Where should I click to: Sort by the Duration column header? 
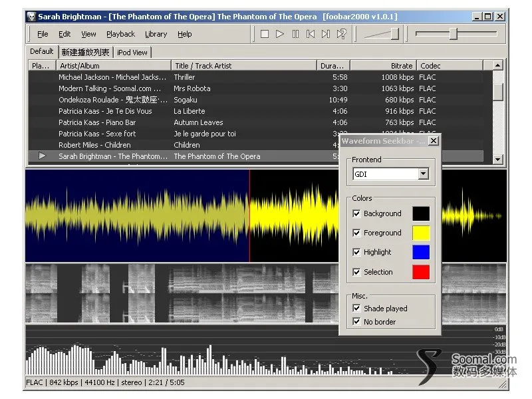pyautogui.click(x=333, y=65)
